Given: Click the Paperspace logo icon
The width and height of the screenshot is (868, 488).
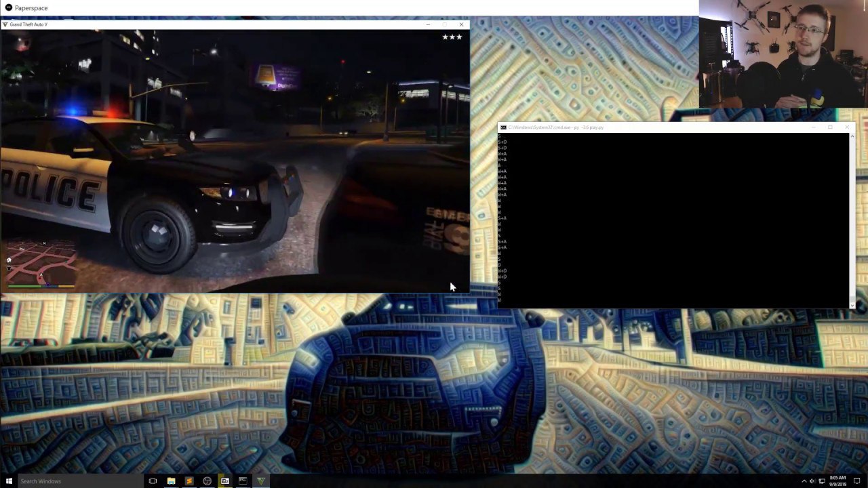Looking at the screenshot, I should coord(9,7).
